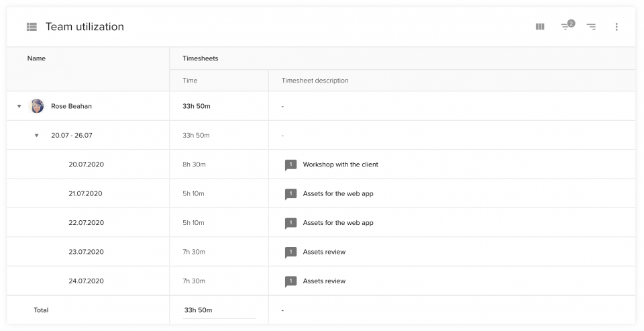Open comment icon on the 24.07.2020 row

pos(290,282)
